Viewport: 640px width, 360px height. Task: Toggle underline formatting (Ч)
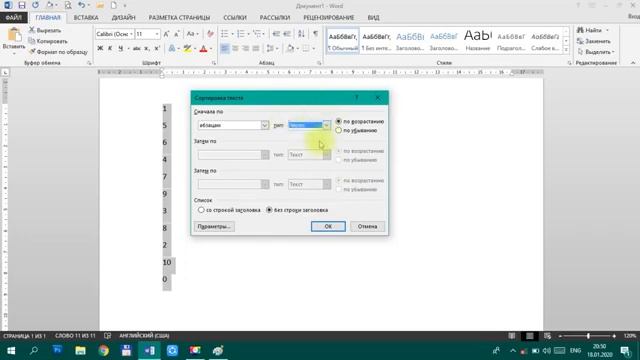pos(120,49)
